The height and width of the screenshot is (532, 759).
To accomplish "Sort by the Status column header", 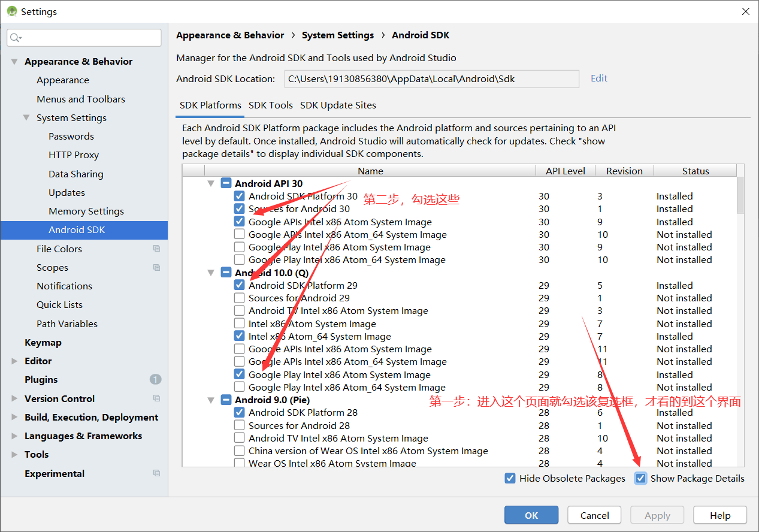I will tap(696, 171).
